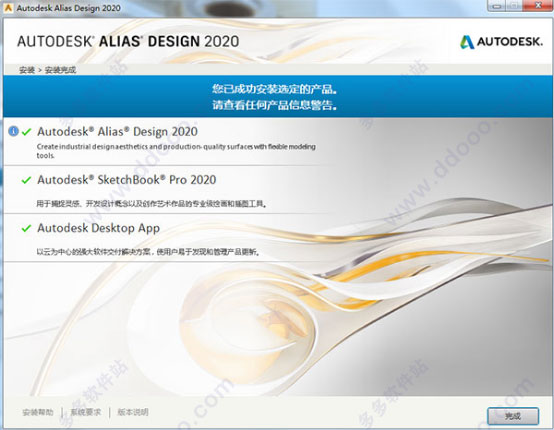The width and height of the screenshot is (554, 430).
Task: Click the blue info icon beside Alias Design
Action: [13, 131]
